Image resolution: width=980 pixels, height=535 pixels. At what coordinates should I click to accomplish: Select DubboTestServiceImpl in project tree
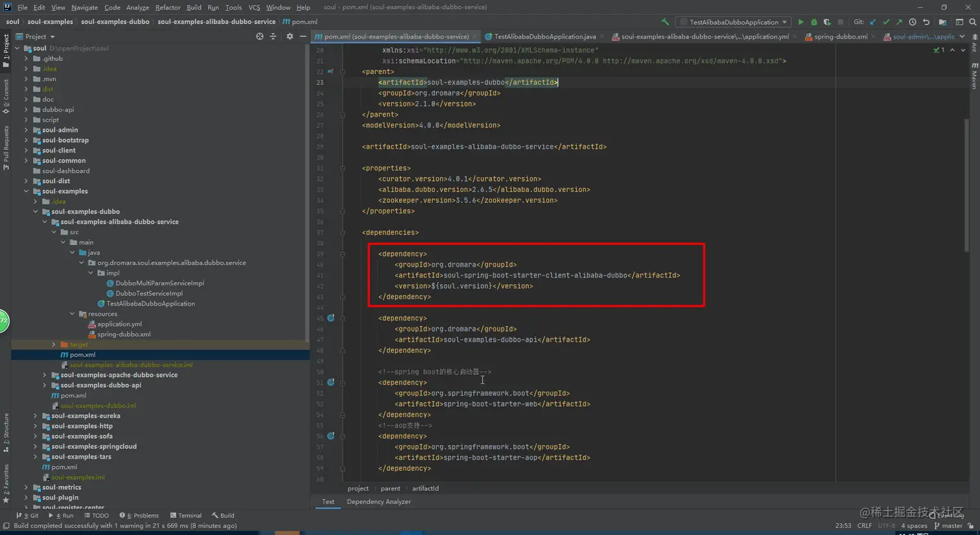(148, 293)
